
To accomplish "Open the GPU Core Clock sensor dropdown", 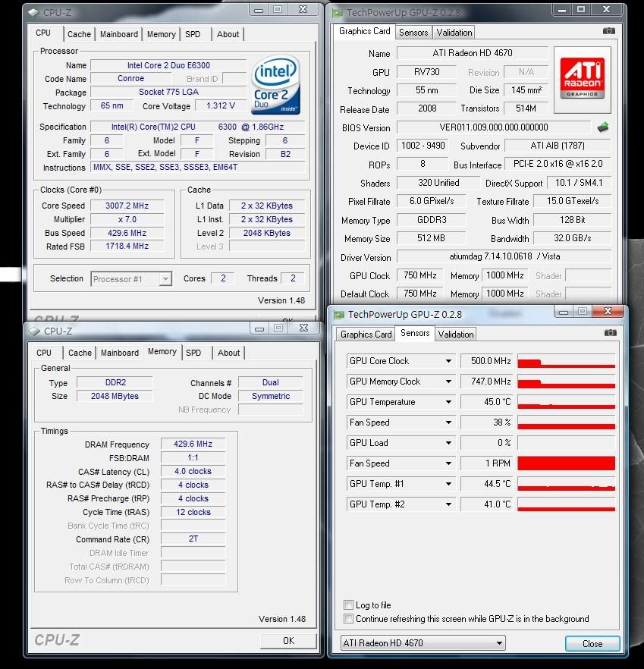I will [448, 361].
